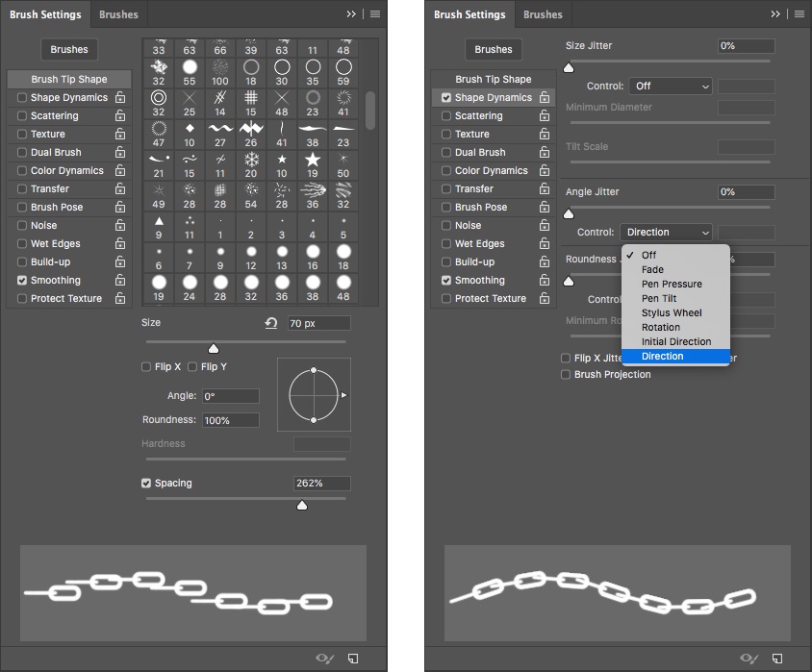This screenshot has width=812, height=672.
Task: Open left panel's flyout menu icon
Action: point(375,14)
